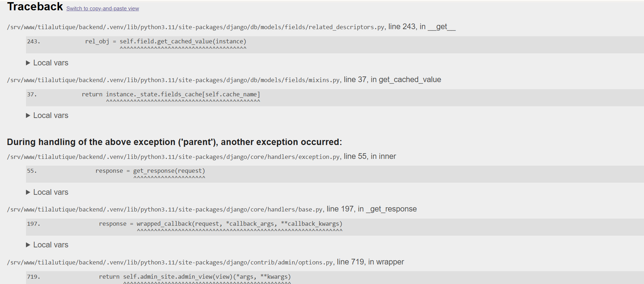Screen dimensions: 644x284
Task: Click line 719 return self.admin_site.admin_view
Action: coord(195,277)
